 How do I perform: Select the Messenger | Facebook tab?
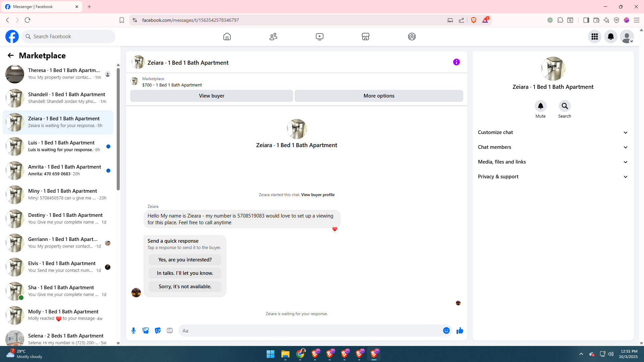(x=42, y=7)
